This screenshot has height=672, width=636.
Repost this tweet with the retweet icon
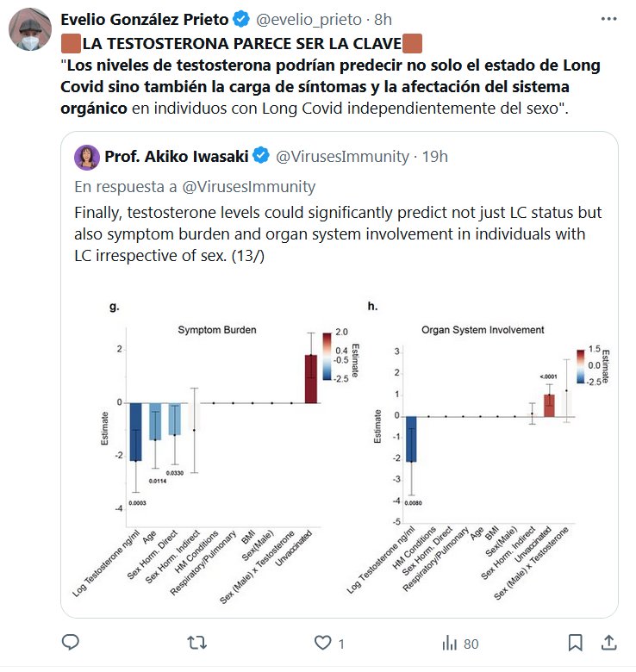[x=197, y=643]
